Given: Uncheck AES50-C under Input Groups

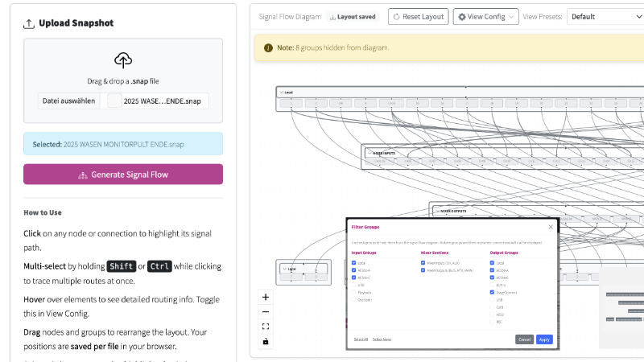Looking at the screenshot, I should 353,278.
